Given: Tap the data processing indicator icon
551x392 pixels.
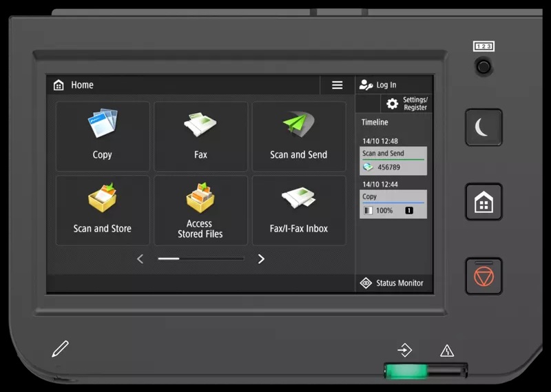Looking at the screenshot, I should (404, 350).
